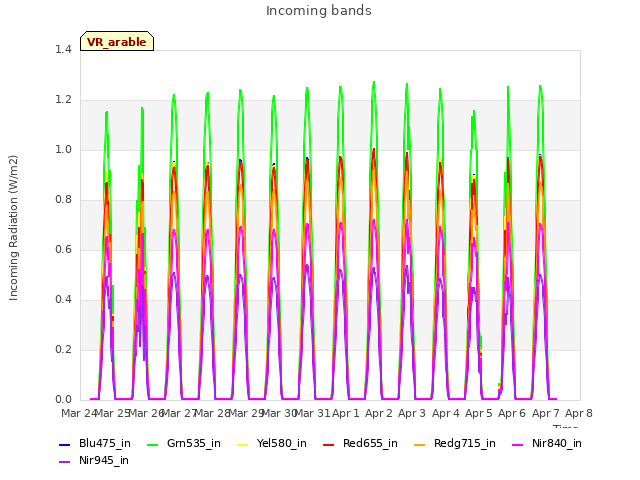640x480 pixels.
Task: Click the 1.4 y-axis tick label
Action: (x=63, y=49)
